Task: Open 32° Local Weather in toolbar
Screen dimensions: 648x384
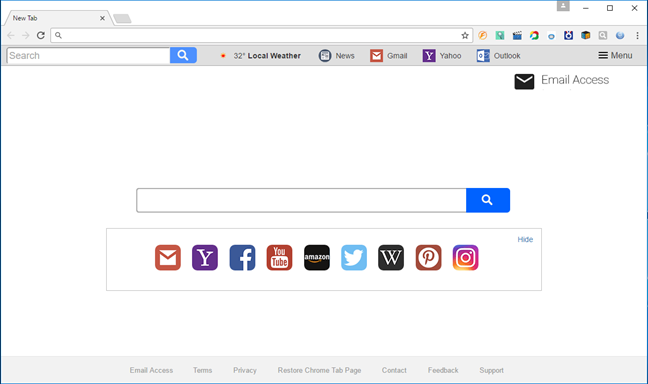Action: pos(261,56)
